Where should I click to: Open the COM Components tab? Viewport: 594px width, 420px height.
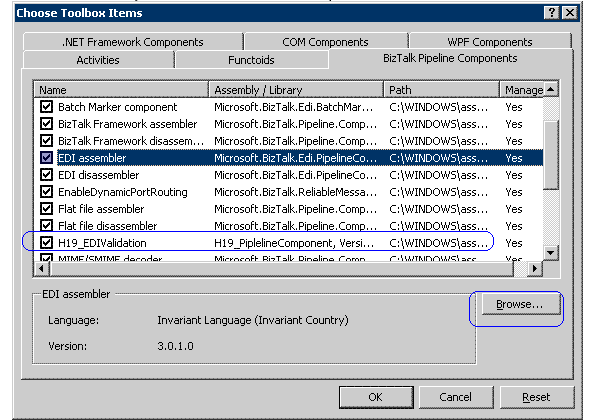click(x=325, y=42)
